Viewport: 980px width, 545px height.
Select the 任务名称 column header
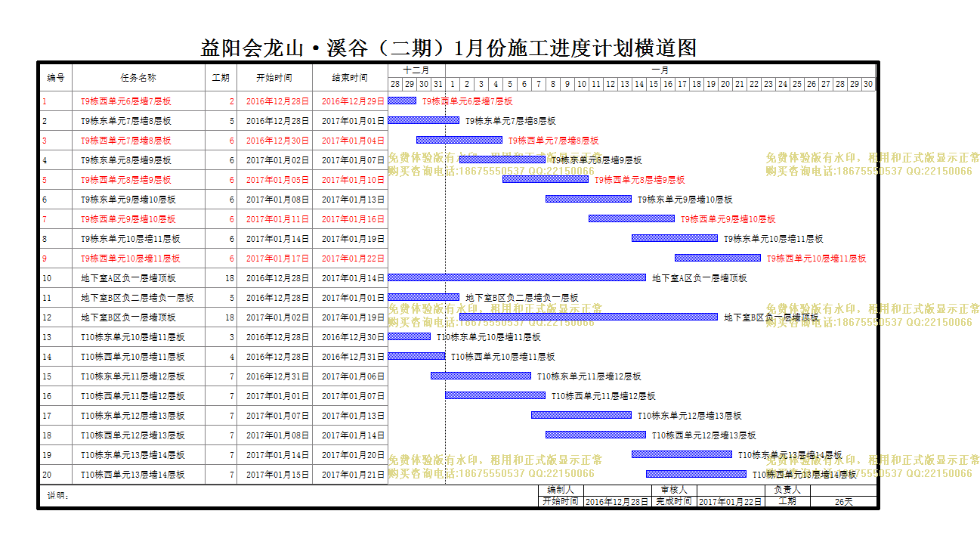(138, 78)
